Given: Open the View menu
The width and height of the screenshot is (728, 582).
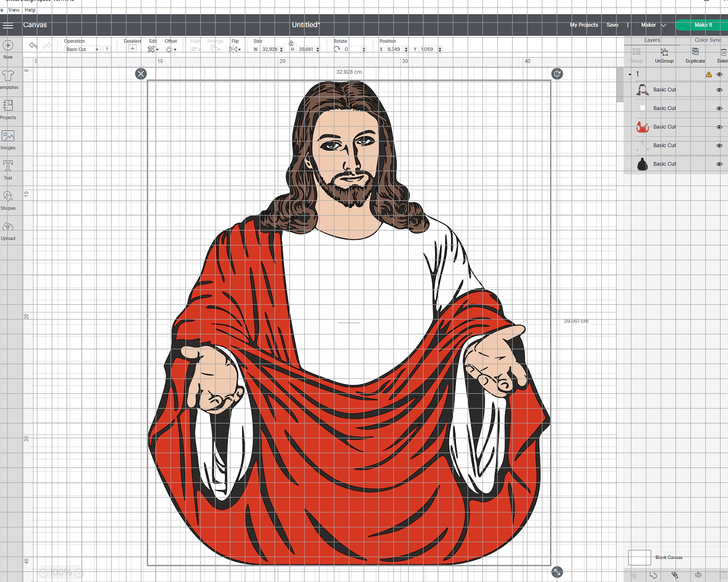Looking at the screenshot, I should click(x=14, y=10).
